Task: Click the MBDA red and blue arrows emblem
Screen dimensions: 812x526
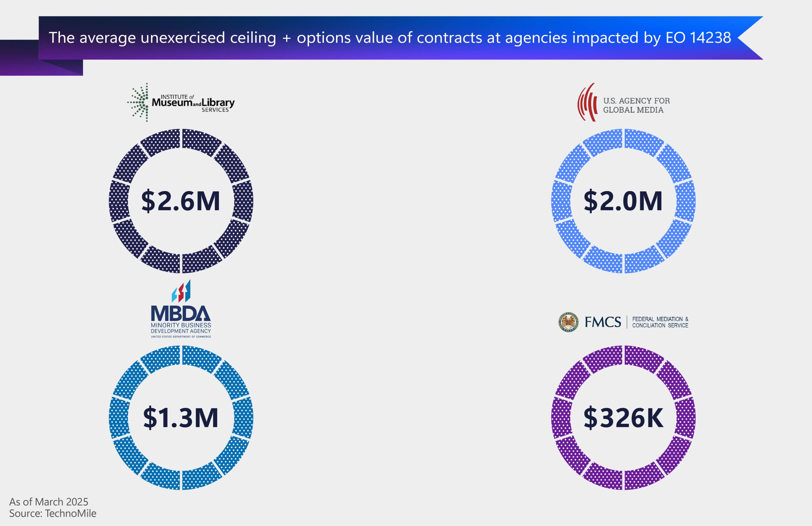Action: pos(181,292)
